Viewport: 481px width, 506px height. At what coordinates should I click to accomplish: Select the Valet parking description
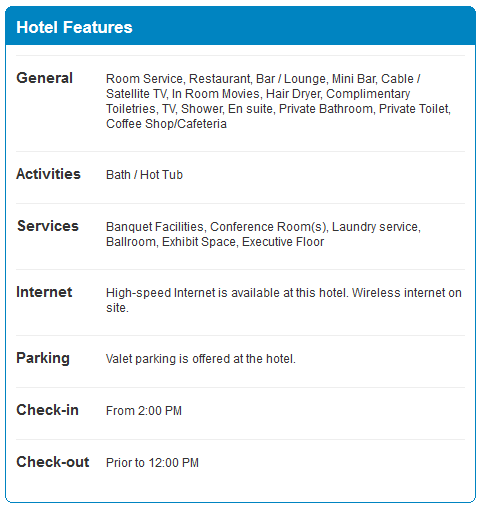tap(201, 359)
